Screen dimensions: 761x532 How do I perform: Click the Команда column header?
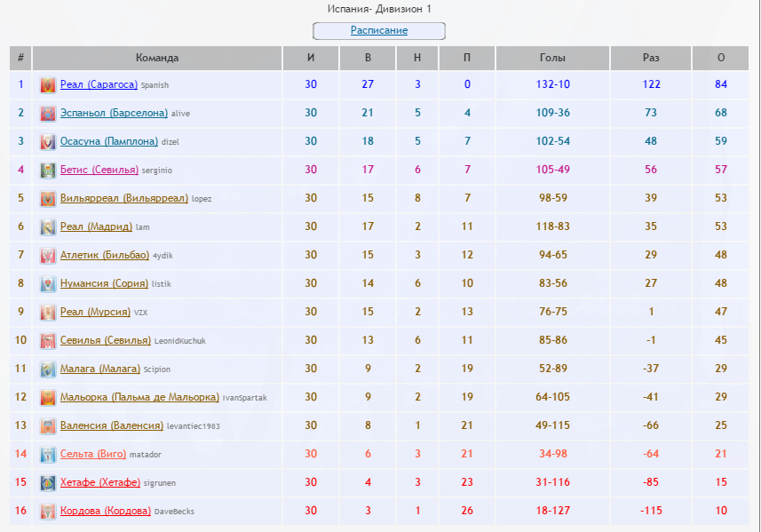[157, 58]
